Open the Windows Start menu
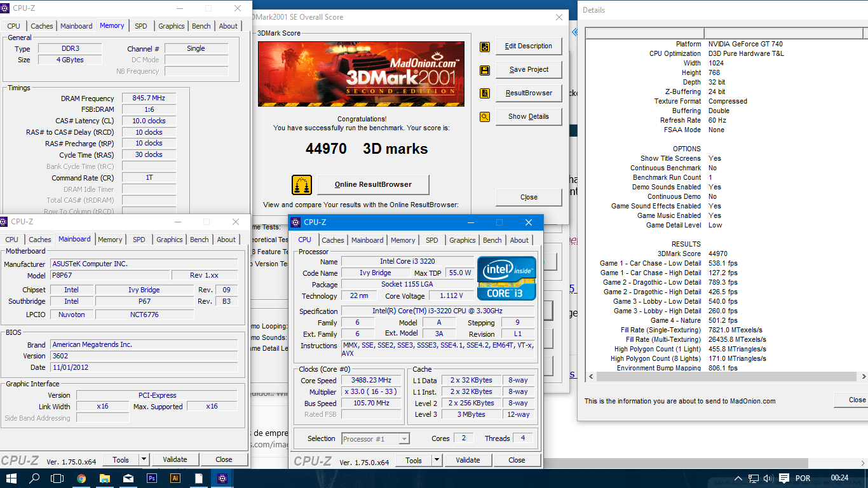Screen dimensions: 868x488 tap(11, 478)
